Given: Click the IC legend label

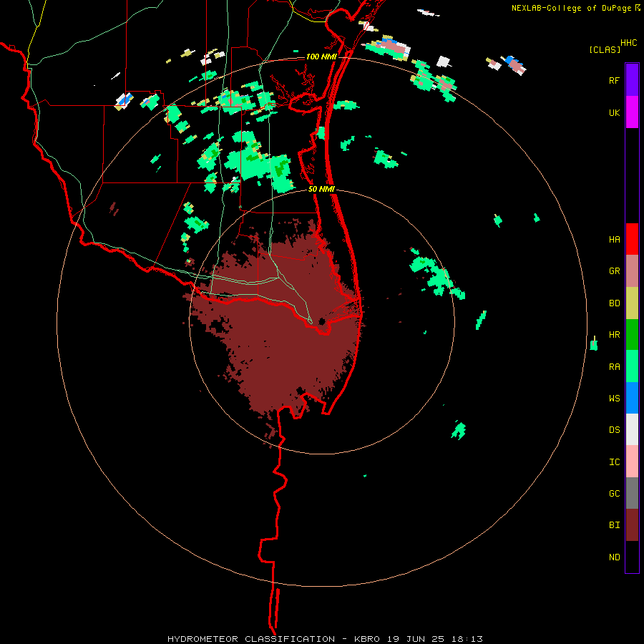Looking at the screenshot, I should click(x=614, y=462).
